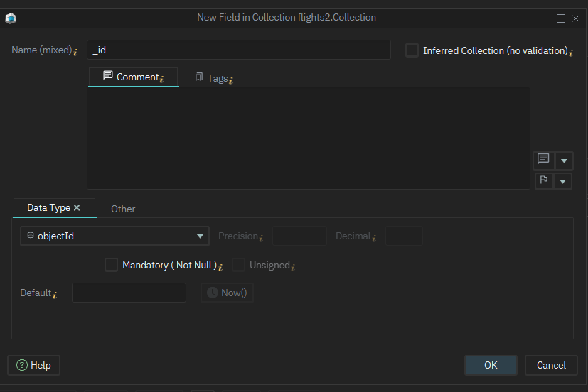Switch to the Tags tab
588x392 pixels.
(x=214, y=78)
